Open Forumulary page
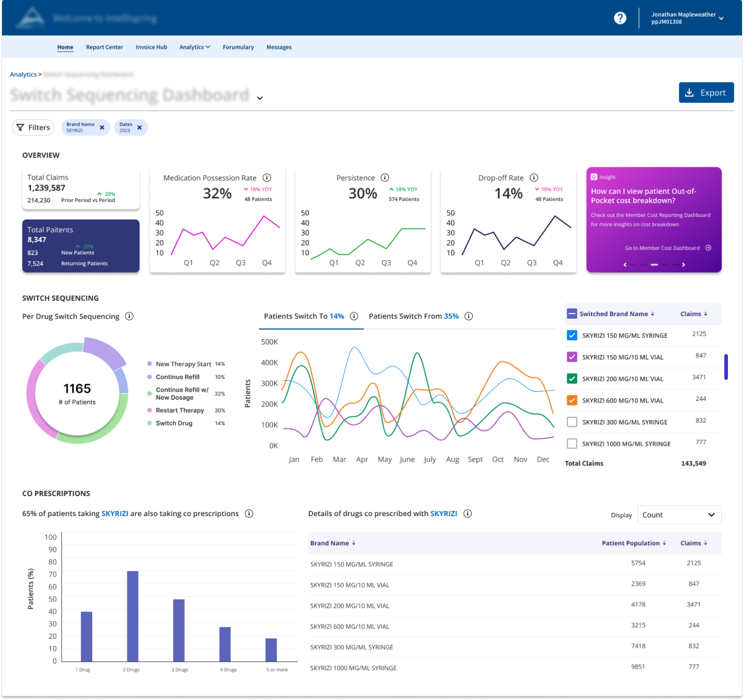Viewport: 744px width, 700px height. point(238,47)
